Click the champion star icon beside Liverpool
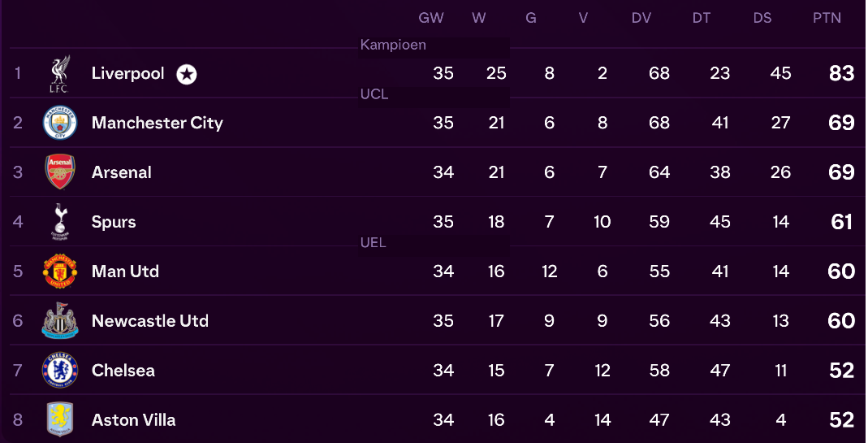The image size is (868, 443). [187, 74]
